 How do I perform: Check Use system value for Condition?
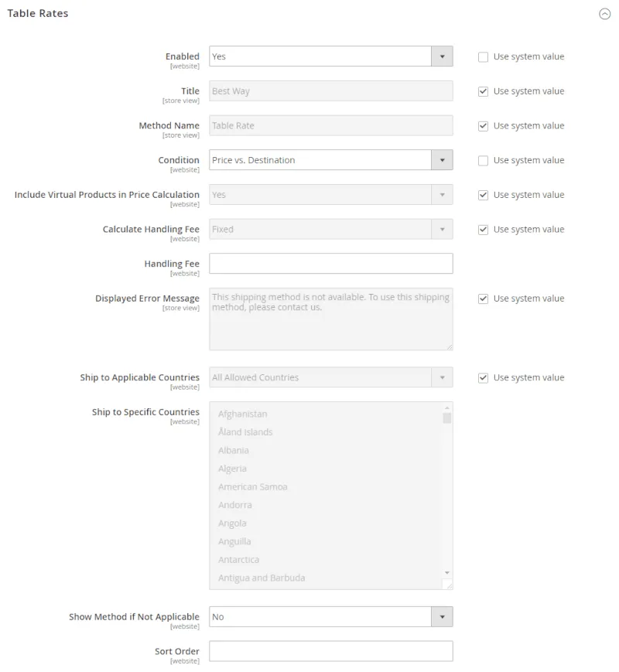coord(483,160)
